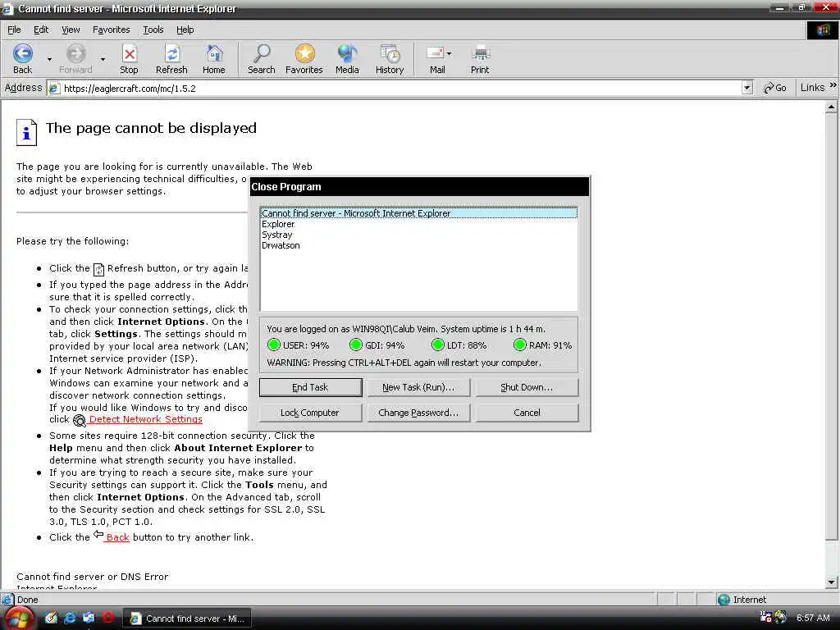Expand the Links toolbar chevron

coord(833,85)
